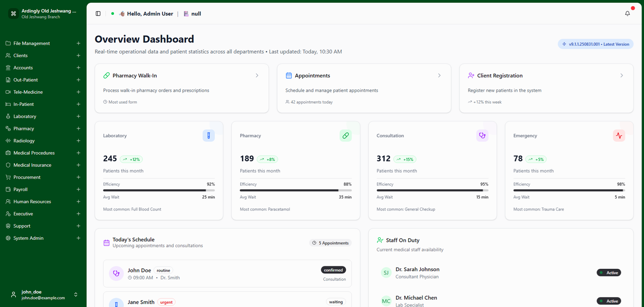Click the john_doe user profile icon

tap(13, 295)
